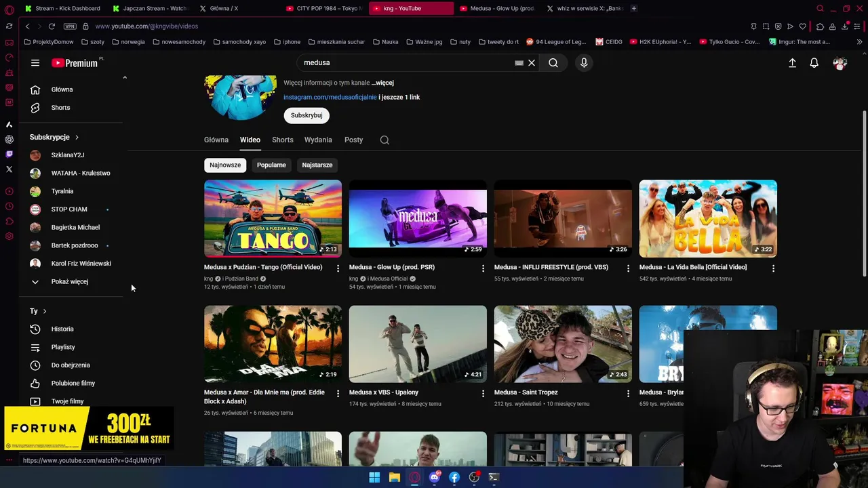The image size is (868, 488).
Task: Open the Fortuna 300zł banner ad
Action: pyautogui.click(x=88, y=429)
